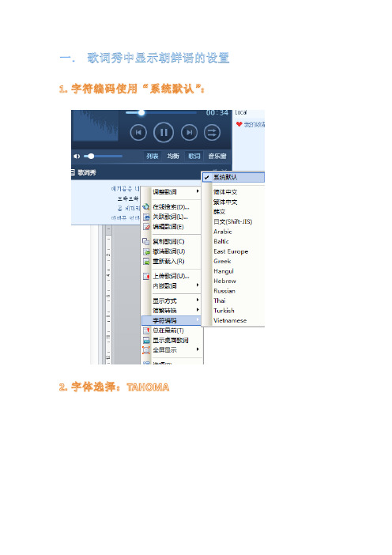The image size is (392, 555).
Task: Click the 00:34 elapsed time display
Action: tap(217, 112)
